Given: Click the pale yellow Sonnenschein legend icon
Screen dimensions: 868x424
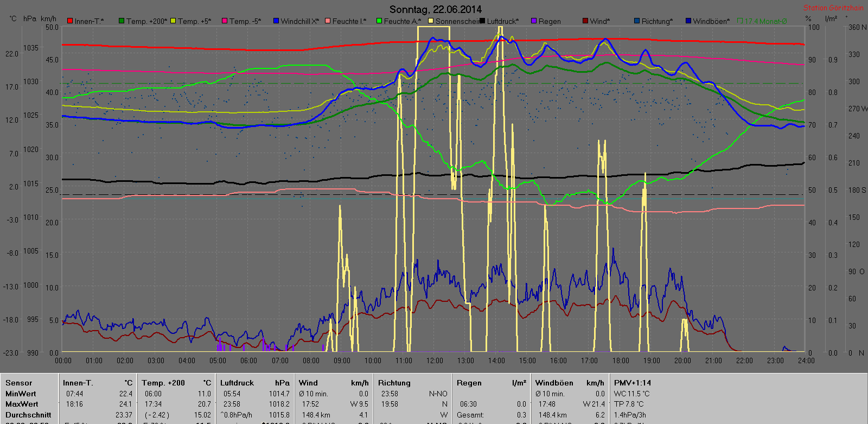Looking at the screenshot, I should coord(431,21).
